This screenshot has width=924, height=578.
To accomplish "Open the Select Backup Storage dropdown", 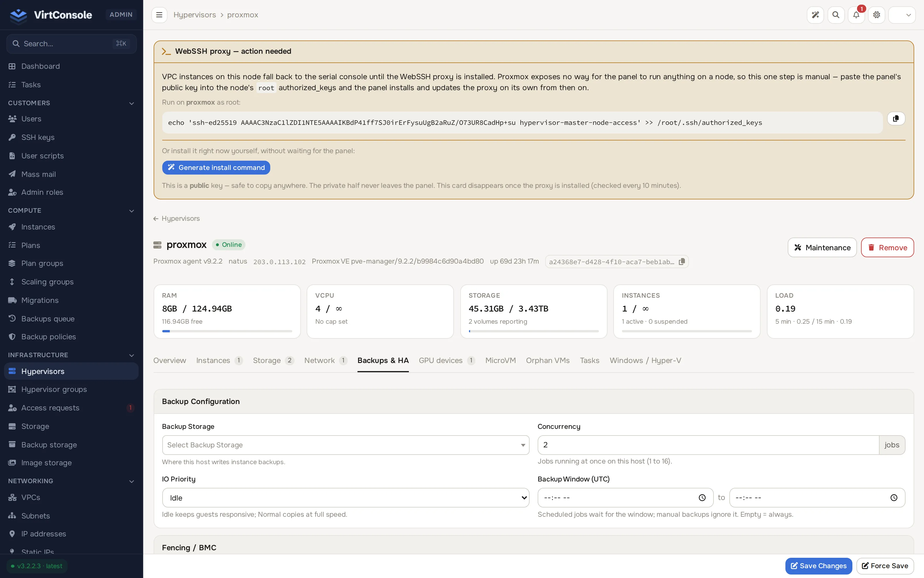I will click(x=346, y=444).
